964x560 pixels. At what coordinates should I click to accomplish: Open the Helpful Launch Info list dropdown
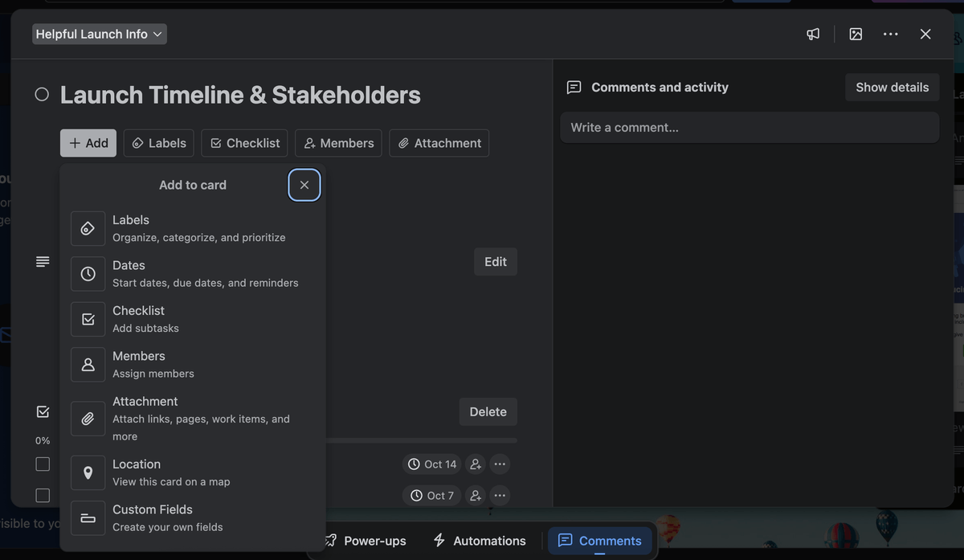(99, 34)
